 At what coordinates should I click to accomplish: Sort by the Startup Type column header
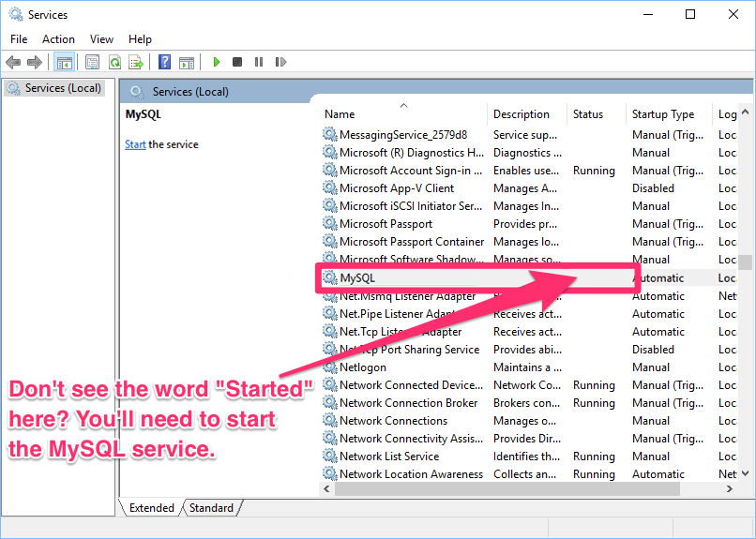[669, 114]
